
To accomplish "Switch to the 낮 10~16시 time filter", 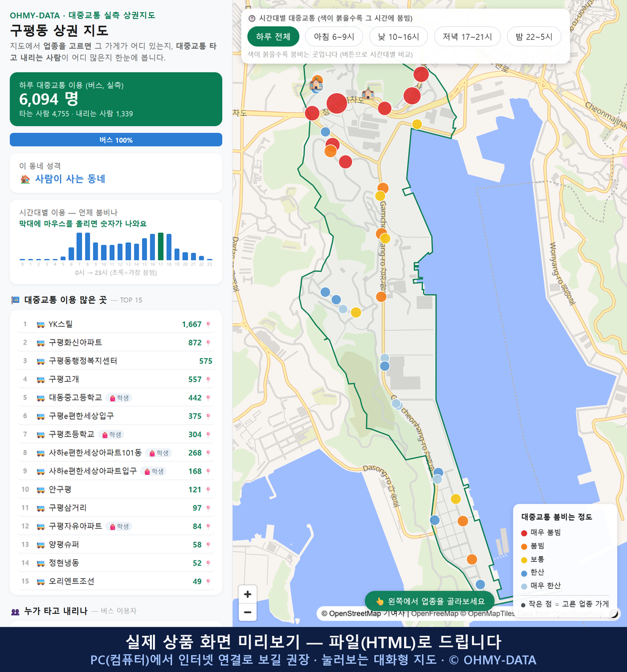I will (x=399, y=37).
